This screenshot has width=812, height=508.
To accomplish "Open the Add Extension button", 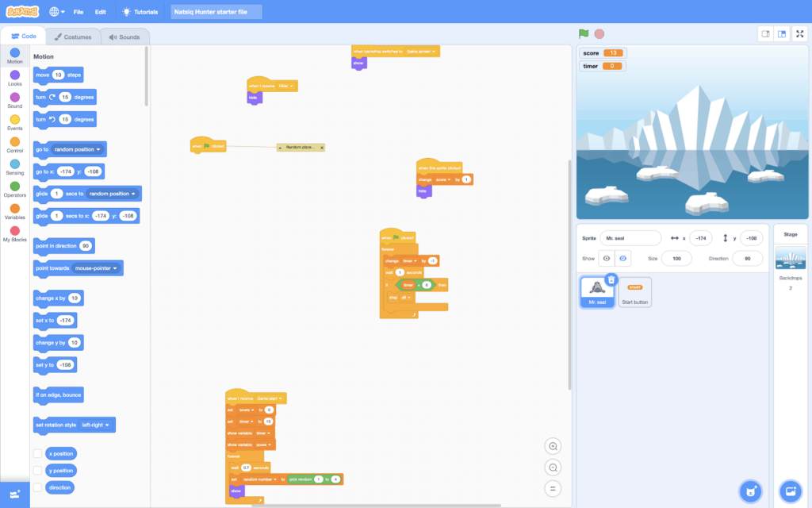I will 15,495.
